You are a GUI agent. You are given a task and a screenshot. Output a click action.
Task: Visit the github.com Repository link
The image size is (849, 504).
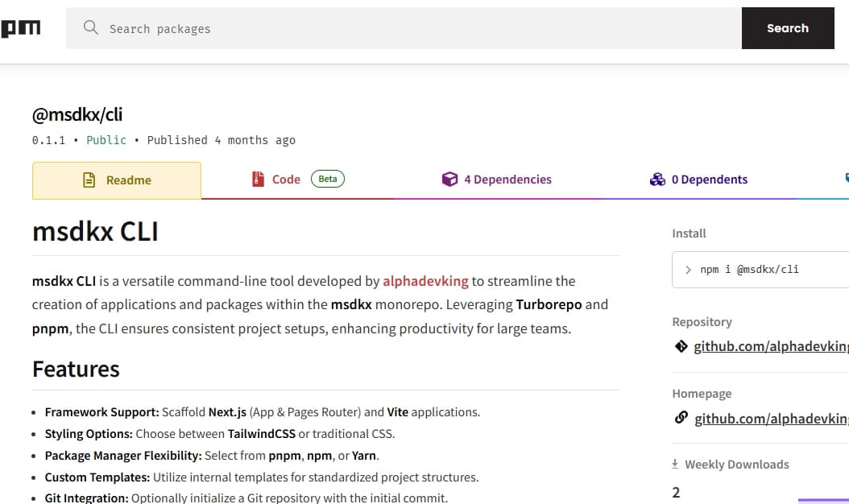coord(769,346)
